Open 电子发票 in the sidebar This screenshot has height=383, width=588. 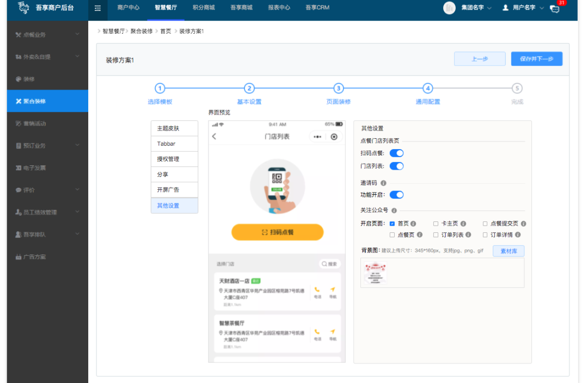pos(47,168)
